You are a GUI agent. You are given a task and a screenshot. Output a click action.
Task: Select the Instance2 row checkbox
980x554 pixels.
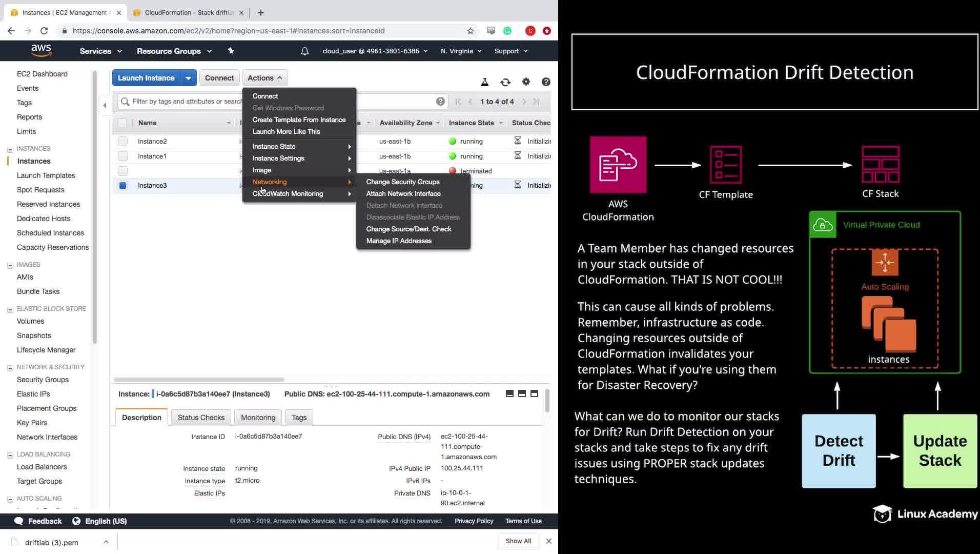[122, 141]
